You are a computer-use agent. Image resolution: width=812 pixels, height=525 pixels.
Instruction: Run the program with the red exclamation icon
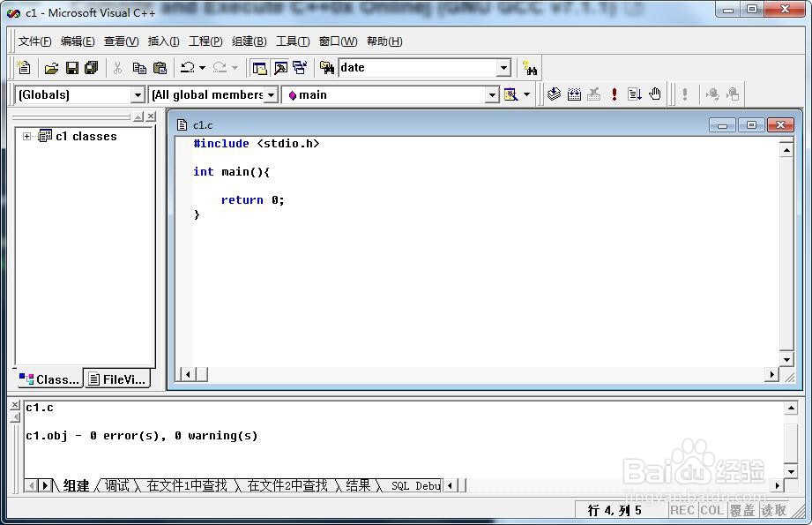coord(615,94)
